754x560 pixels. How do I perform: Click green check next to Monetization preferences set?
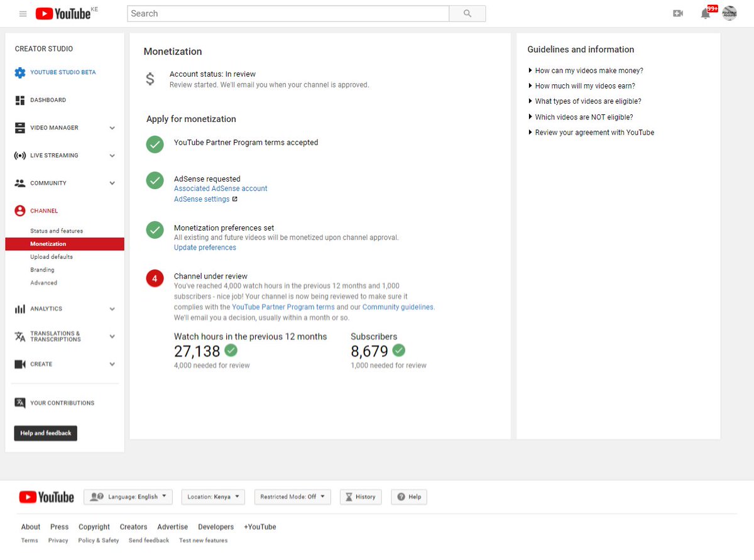pyautogui.click(x=155, y=229)
